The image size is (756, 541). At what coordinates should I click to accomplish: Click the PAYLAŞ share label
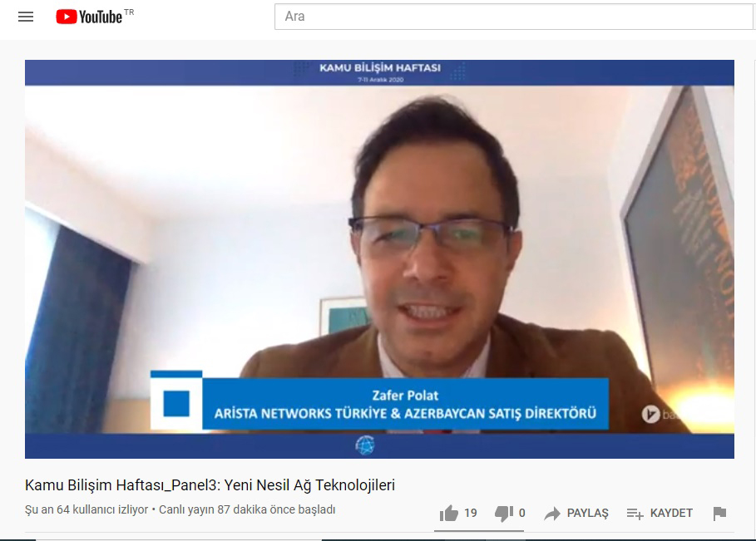[587, 514]
